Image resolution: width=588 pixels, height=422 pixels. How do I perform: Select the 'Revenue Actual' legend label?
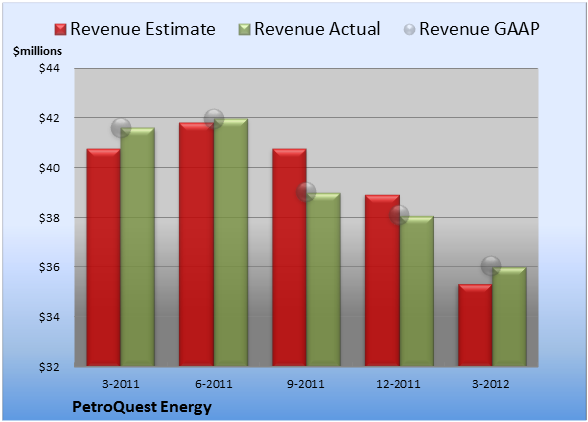click(x=317, y=29)
